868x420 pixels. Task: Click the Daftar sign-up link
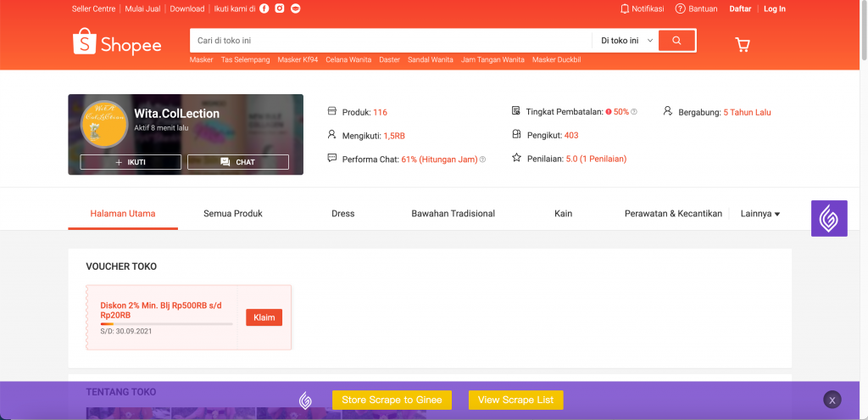tap(740, 8)
